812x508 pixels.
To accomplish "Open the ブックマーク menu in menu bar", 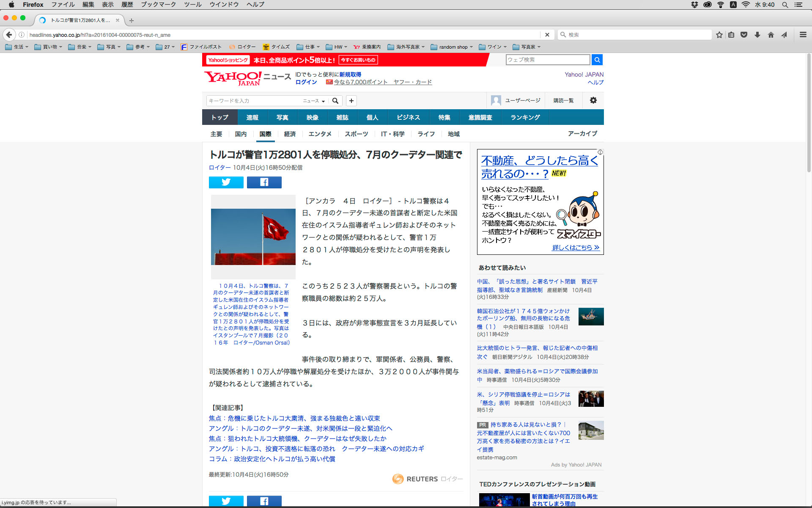I will coord(158,5).
